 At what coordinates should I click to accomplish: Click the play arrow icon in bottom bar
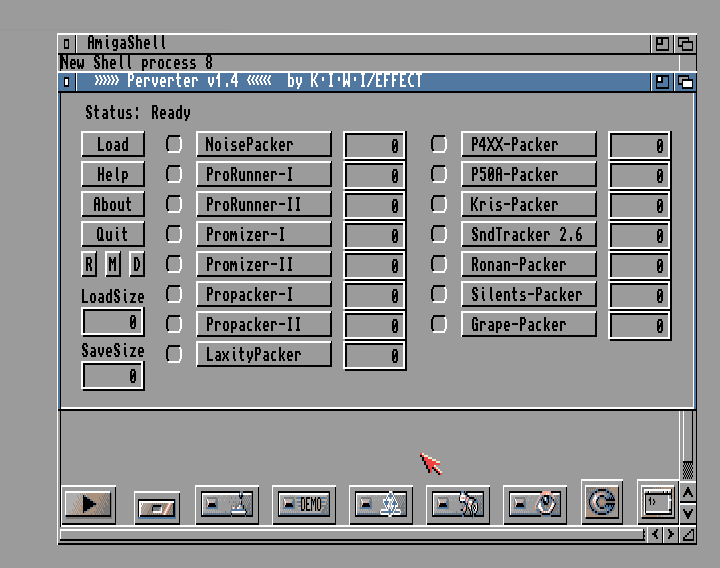[89, 504]
